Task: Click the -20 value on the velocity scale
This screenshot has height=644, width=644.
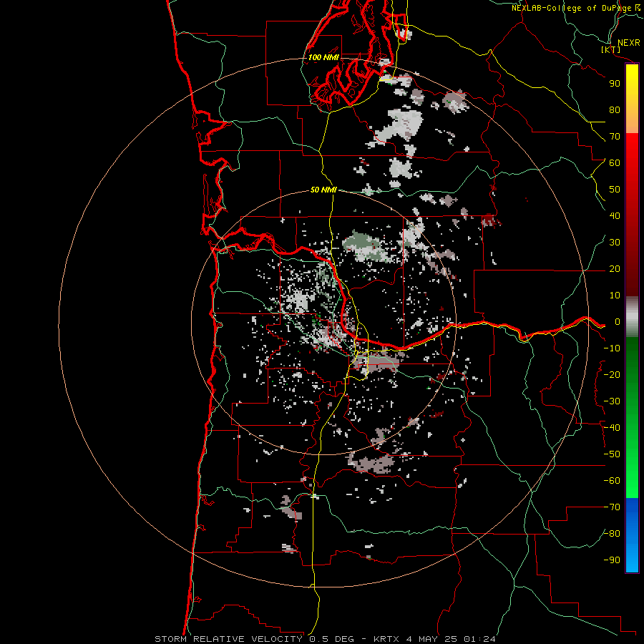Action: [x=612, y=375]
